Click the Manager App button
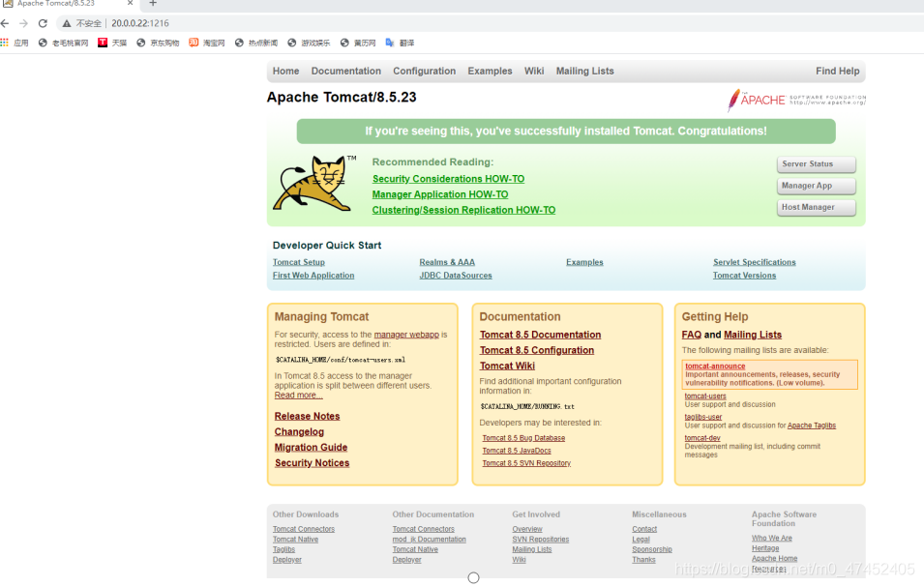 (817, 186)
